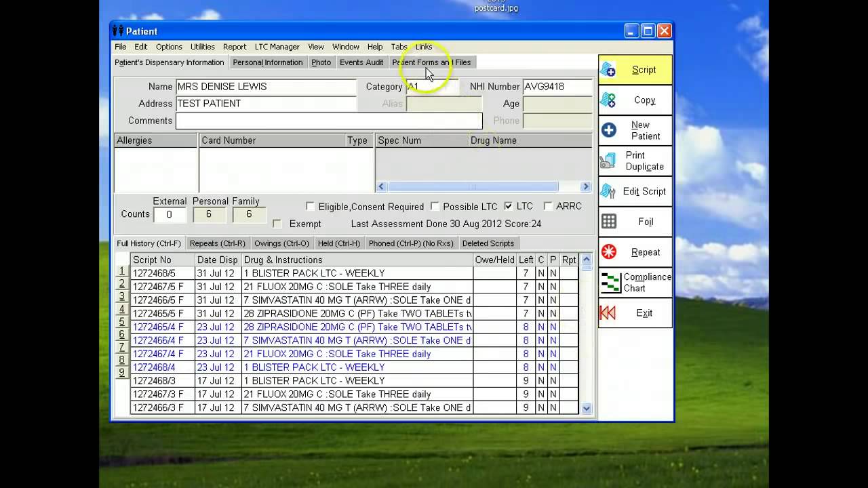Click the Address input field
868x488 pixels.
[266, 104]
